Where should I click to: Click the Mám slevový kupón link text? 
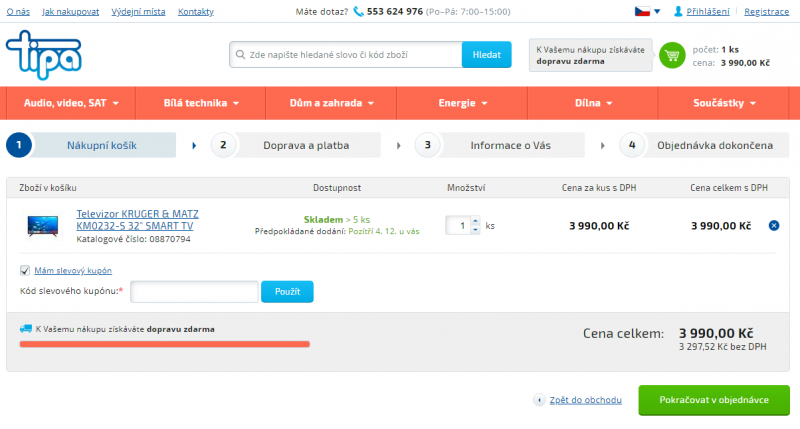(73, 270)
